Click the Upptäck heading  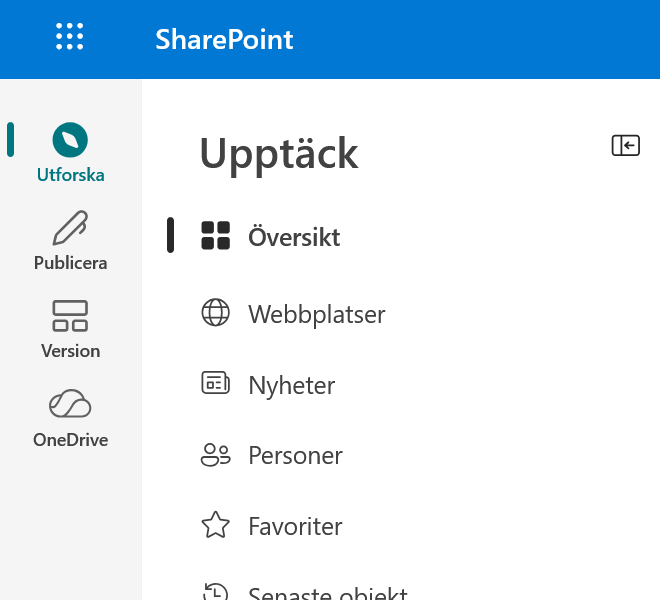pyautogui.click(x=279, y=155)
